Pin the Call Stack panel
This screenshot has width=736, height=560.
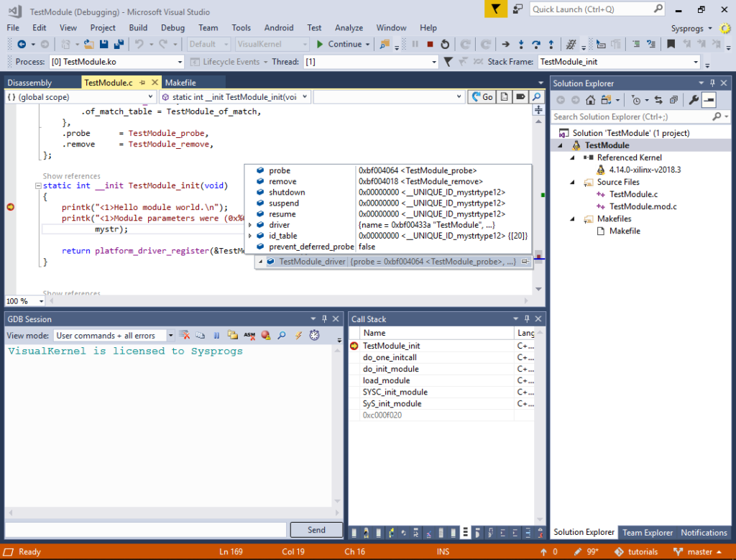[x=527, y=318]
